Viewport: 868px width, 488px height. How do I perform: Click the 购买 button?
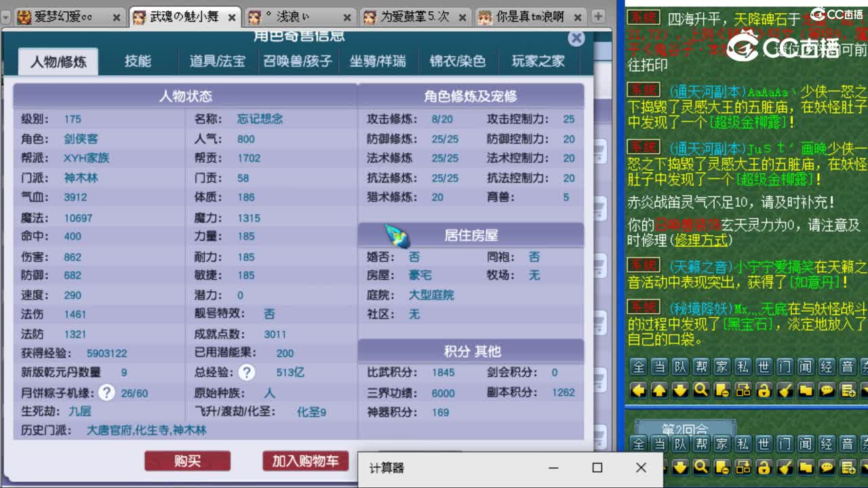click(187, 462)
